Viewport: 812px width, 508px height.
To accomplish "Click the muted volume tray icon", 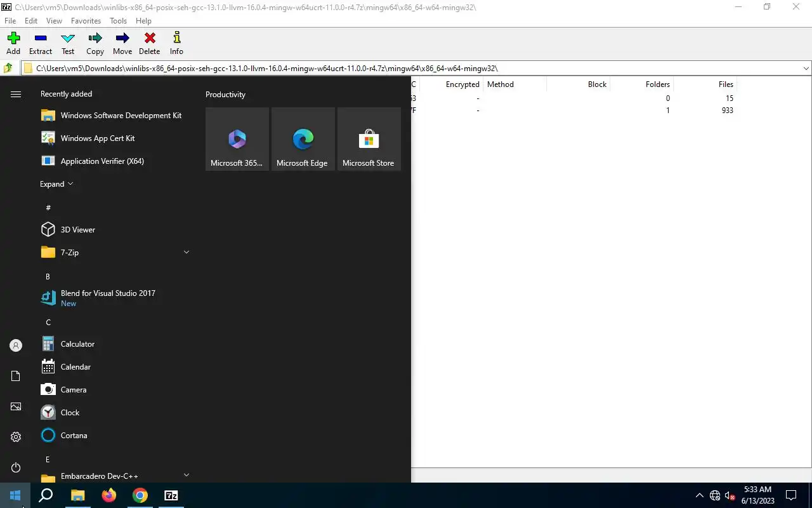I will tap(730, 495).
